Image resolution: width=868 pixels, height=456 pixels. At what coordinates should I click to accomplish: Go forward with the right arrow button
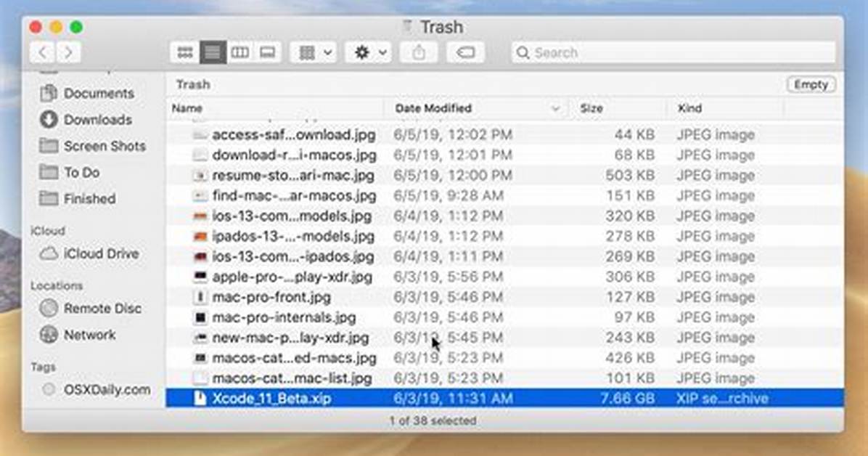coord(68,52)
